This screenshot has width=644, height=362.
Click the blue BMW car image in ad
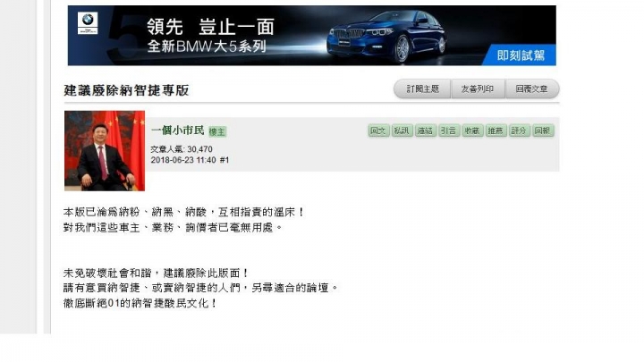coord(386,38)
